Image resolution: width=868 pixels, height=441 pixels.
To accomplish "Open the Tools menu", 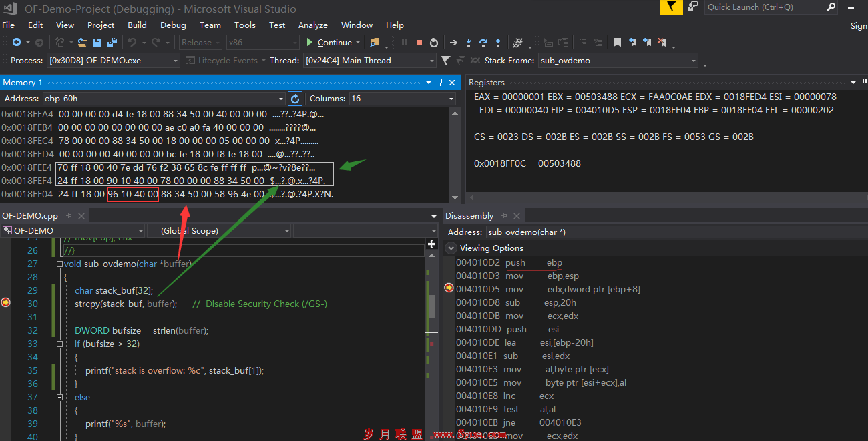I will coord(244,25).
